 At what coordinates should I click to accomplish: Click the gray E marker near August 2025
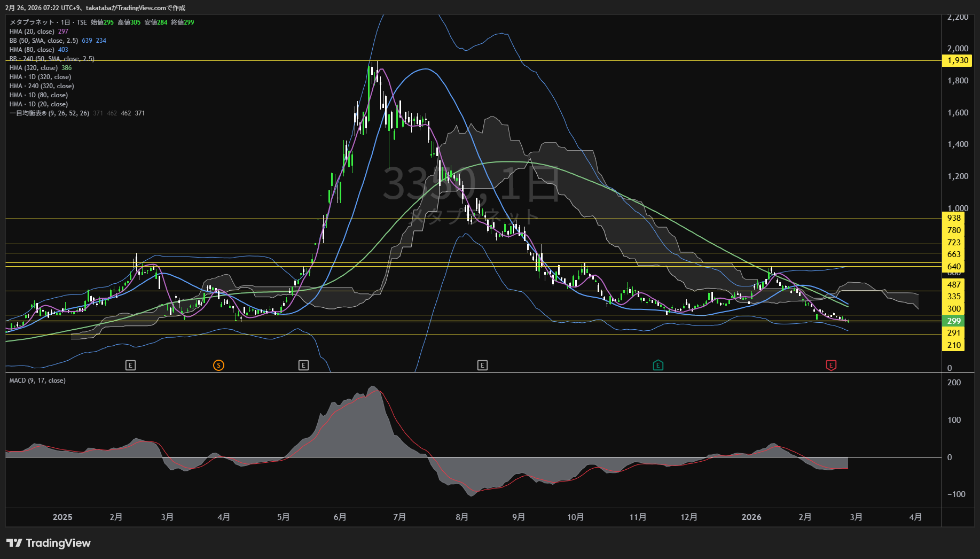[x=482, y=366]
